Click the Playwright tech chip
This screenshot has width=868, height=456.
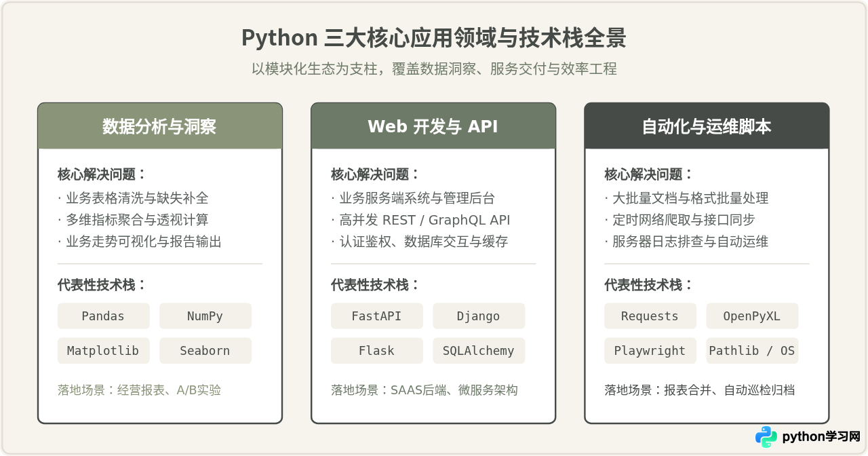650,351
